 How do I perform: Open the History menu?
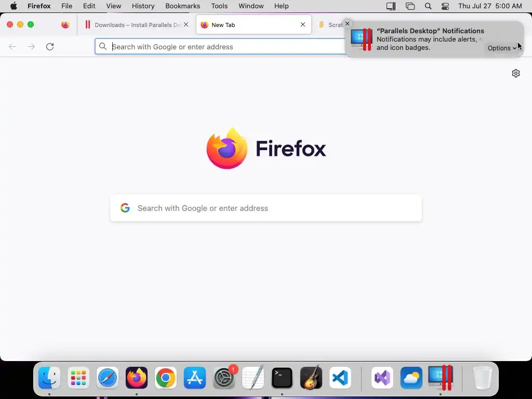pos(143,6)
